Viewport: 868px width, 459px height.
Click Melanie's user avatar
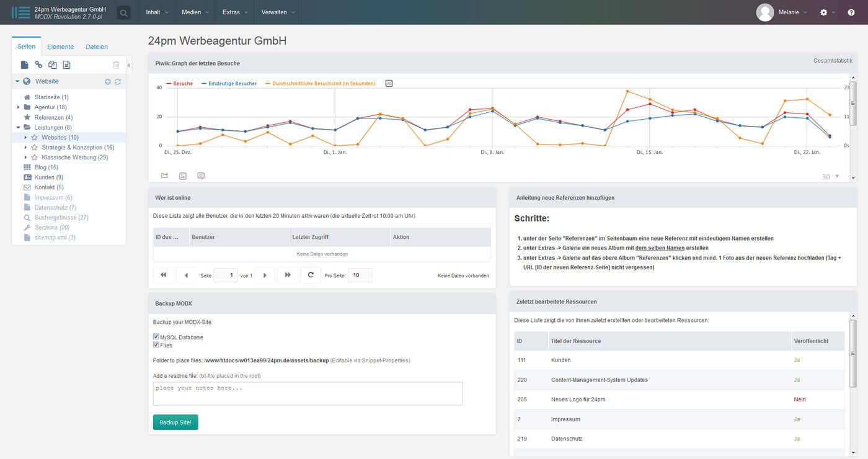(x=765, y=12)
